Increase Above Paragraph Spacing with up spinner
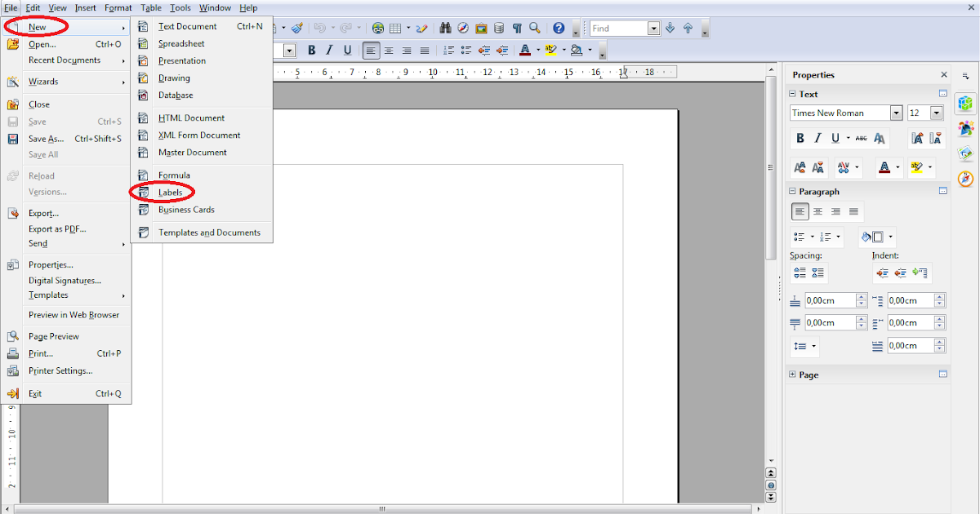The height and width of the screenshot is (514, 980). pyautogui.click(x=861, y=297)
